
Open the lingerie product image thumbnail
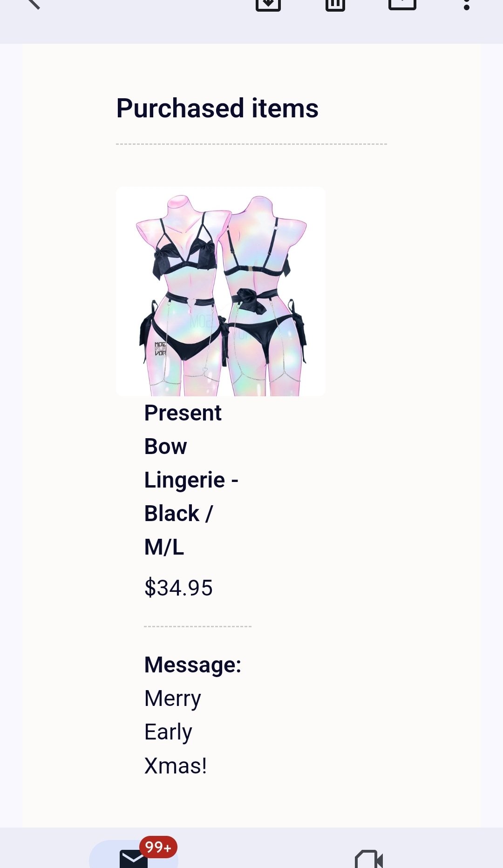click(x=221, y=292)
